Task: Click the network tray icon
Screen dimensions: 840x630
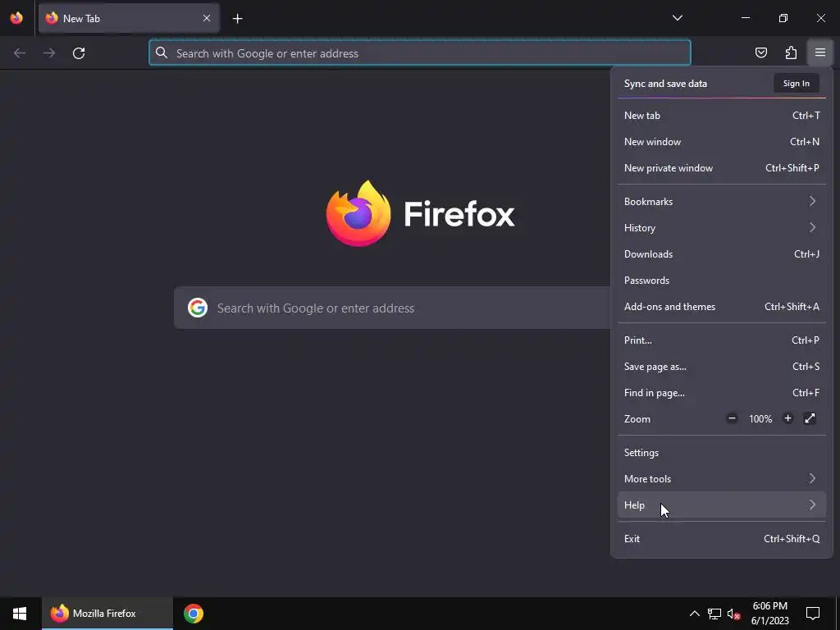Action: (x=714, y=614)
